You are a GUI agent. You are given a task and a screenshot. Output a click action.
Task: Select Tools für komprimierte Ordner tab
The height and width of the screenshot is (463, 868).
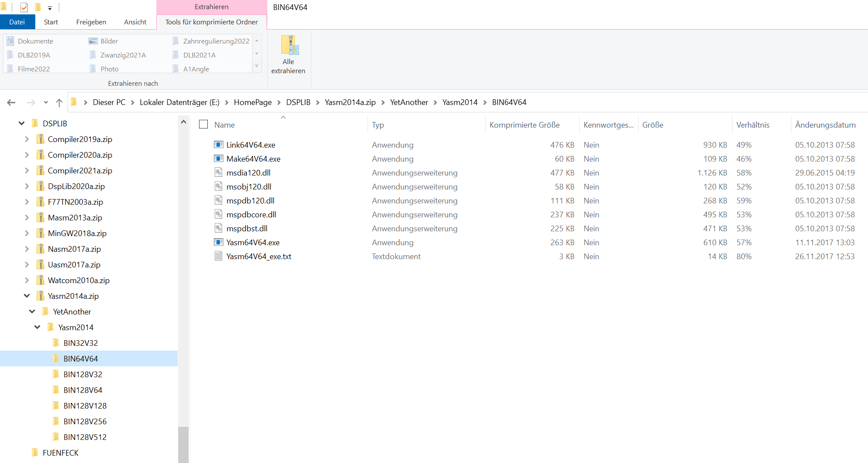pos(212,22)
